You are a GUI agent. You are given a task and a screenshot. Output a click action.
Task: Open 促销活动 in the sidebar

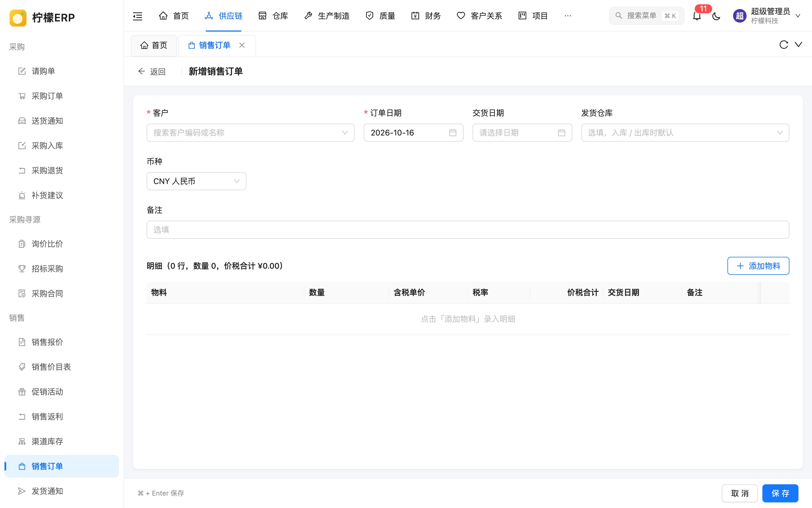point(62,392)
